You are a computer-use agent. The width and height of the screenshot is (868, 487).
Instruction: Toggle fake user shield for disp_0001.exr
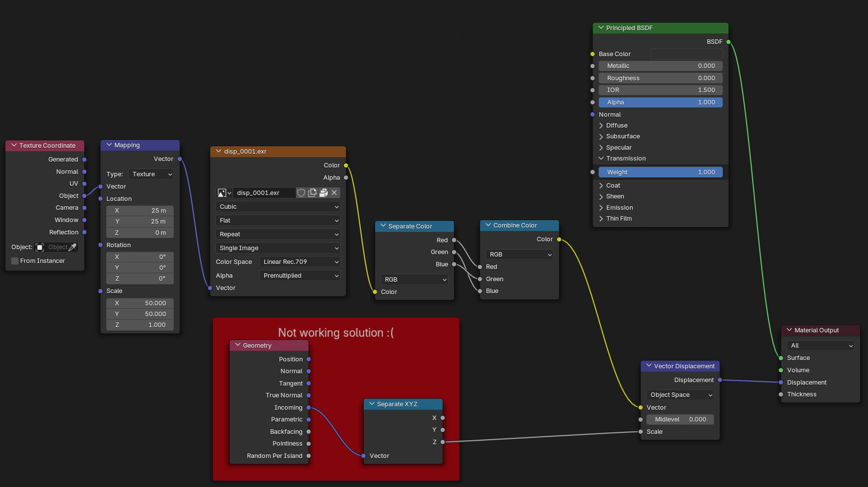point(301,193)
